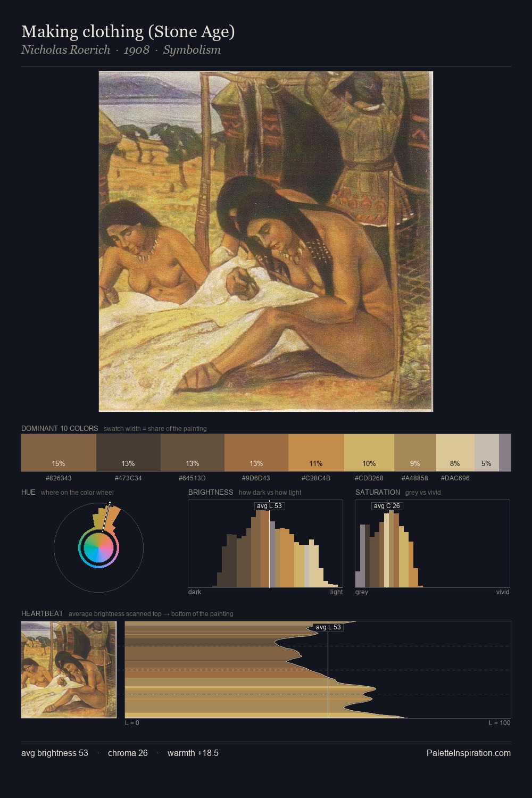Click the hex label #64513D
The height and width of the screenshot is (798, 532).
coord(192,478)
